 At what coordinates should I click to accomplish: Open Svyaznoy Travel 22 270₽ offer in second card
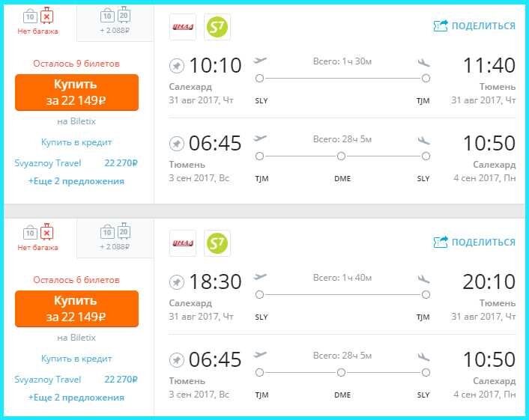point(76,380)
